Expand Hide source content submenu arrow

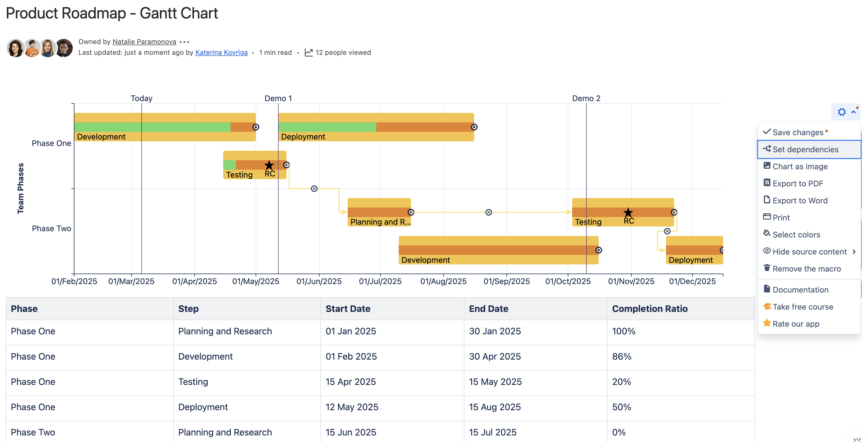tap(854, 252)
